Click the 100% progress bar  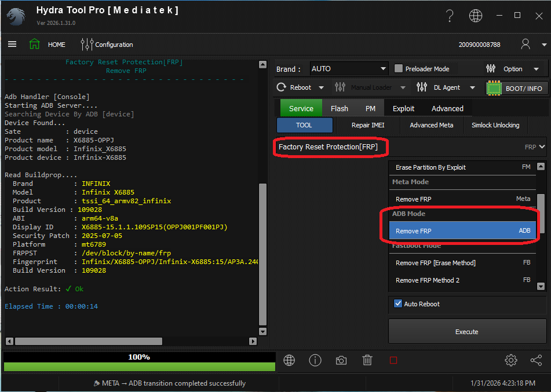(x=140, y=362)
